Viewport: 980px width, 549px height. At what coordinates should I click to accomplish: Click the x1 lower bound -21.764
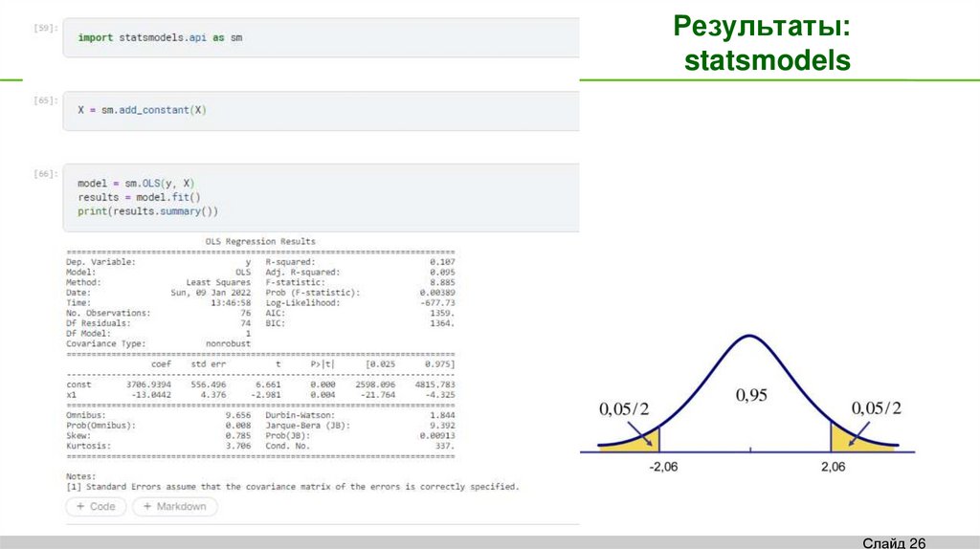point(377,395)
